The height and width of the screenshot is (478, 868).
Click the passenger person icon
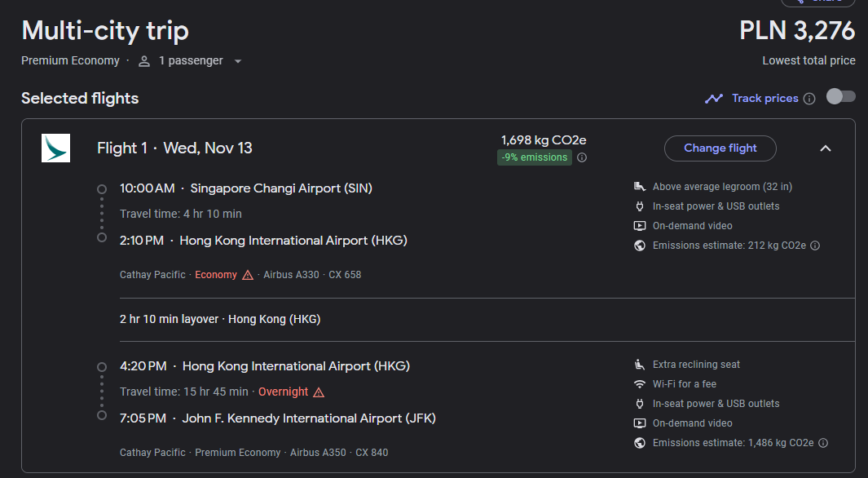click(144, 61)
